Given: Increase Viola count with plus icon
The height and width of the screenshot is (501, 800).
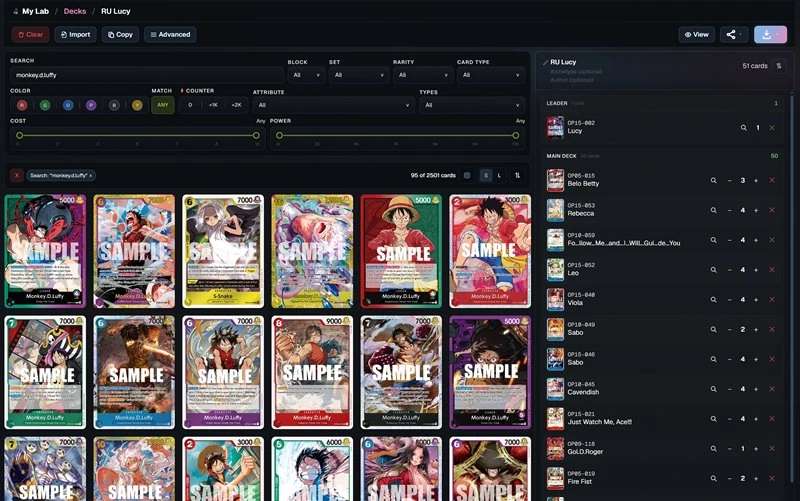Looking at the screenshot, I should click(x=756, y=299).
